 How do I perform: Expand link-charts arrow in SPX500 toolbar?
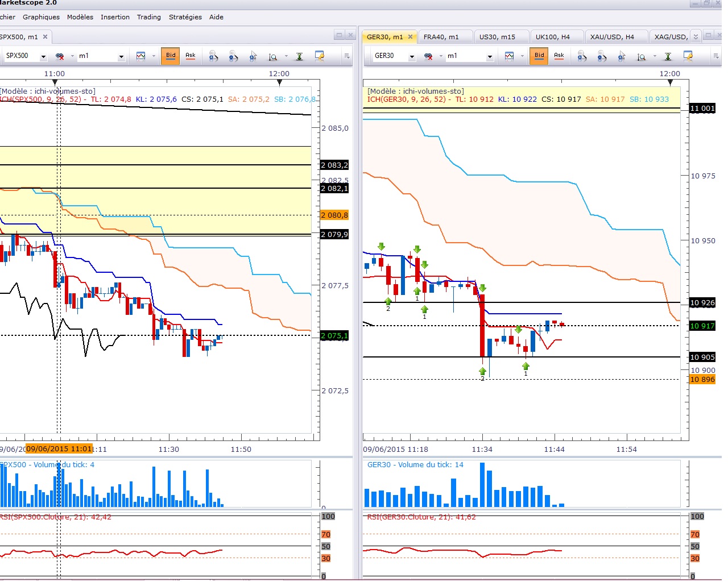72,56
